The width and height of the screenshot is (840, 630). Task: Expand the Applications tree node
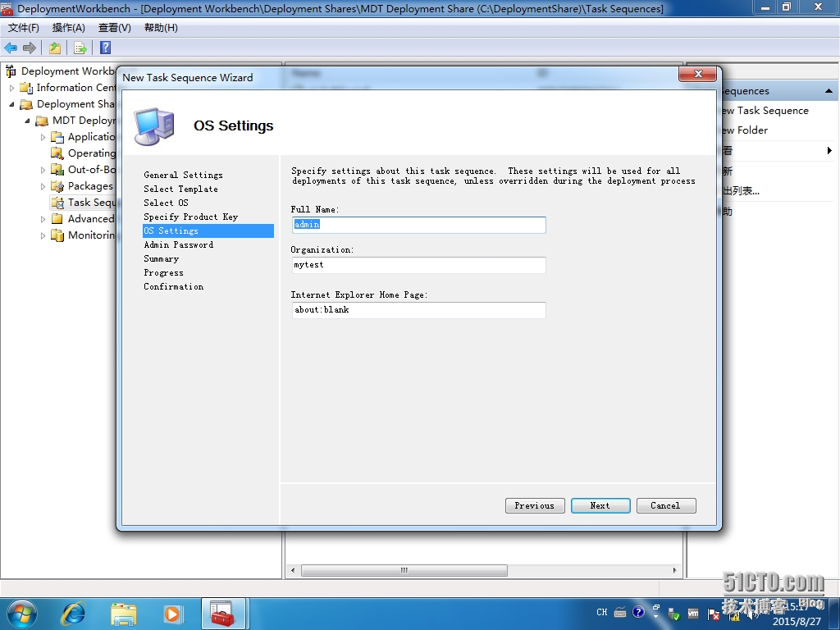click(43, 137)
